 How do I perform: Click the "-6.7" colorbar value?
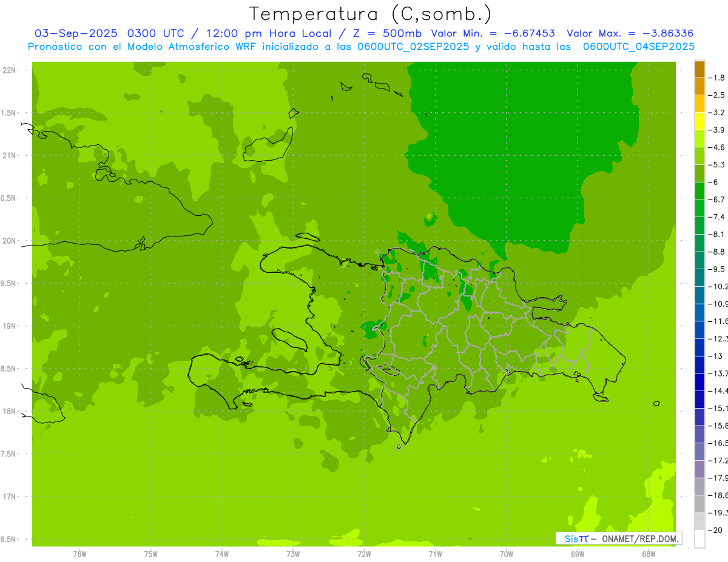[716, 199]
